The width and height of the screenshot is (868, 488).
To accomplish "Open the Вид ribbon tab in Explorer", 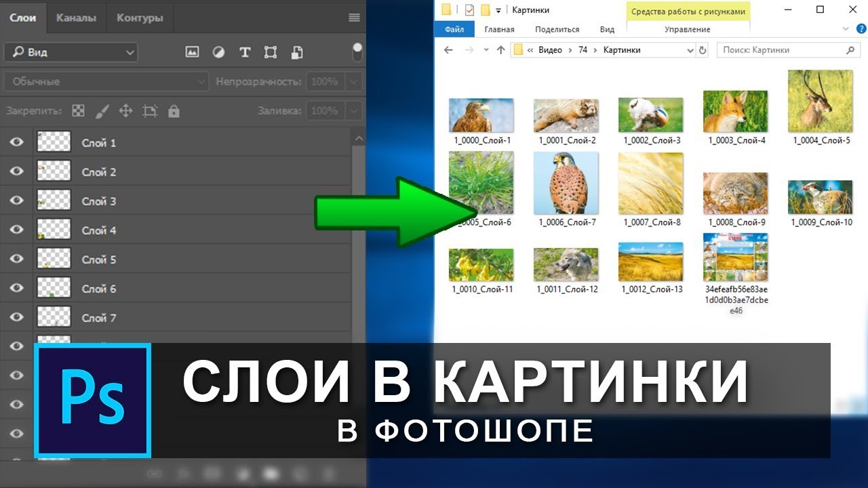I will [607, 29].
